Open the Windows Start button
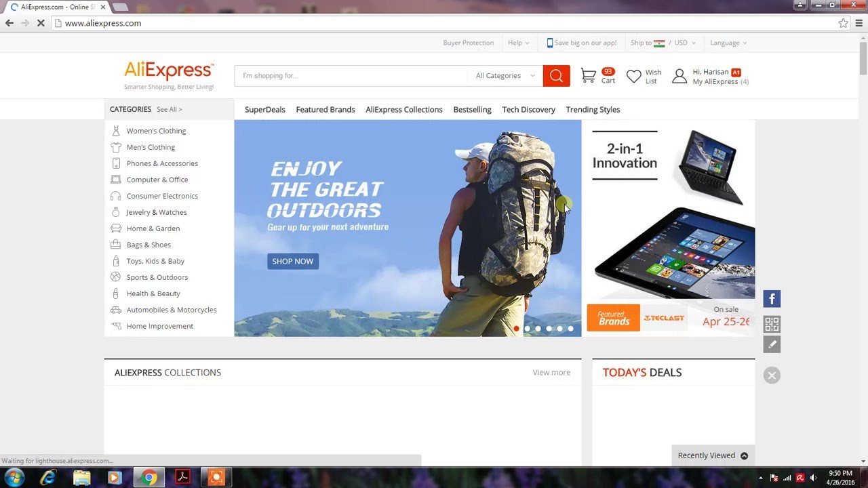Image resolution: width=868 pixels, height=488 pixels. pos(14,477)
